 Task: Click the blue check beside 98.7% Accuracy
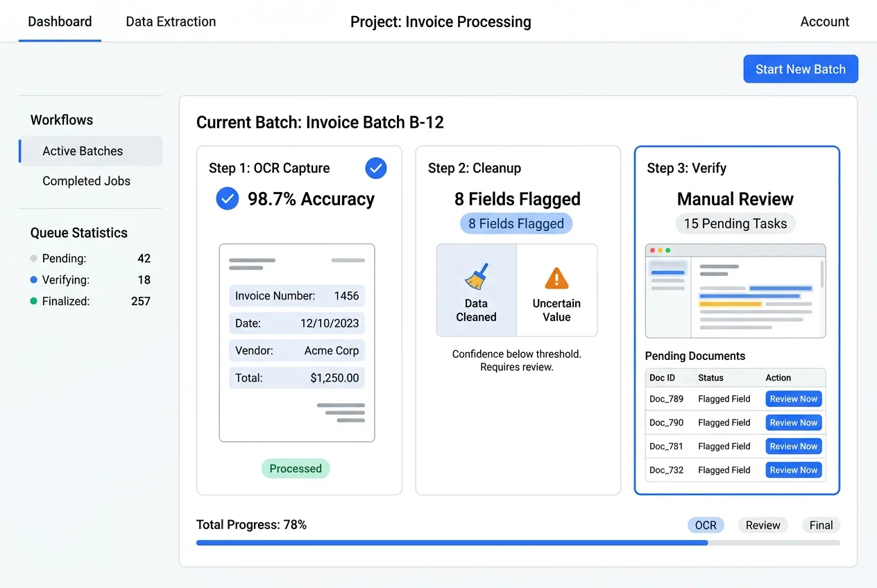pos(227,199)
